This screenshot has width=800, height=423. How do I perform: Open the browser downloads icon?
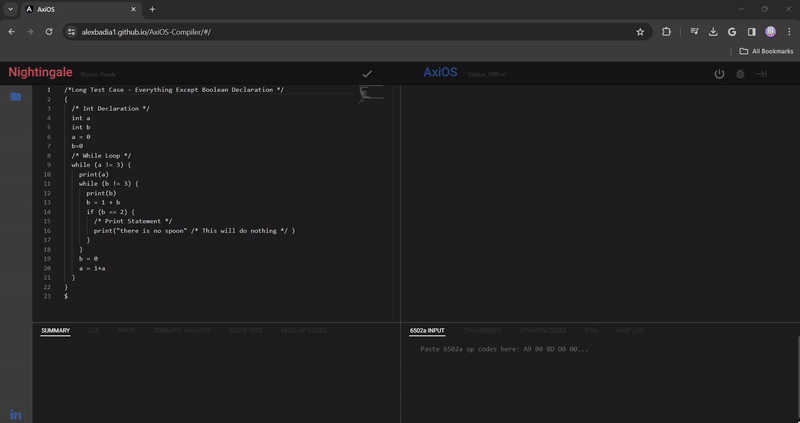coord(713,32)
